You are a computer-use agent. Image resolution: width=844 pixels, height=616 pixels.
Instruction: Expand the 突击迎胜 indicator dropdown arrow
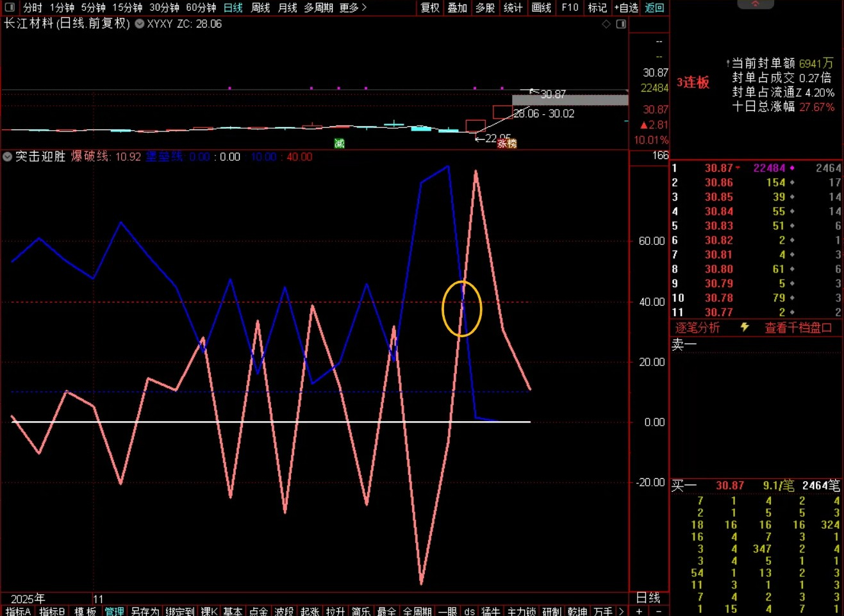pyautogui.click(x=8, y=157)
